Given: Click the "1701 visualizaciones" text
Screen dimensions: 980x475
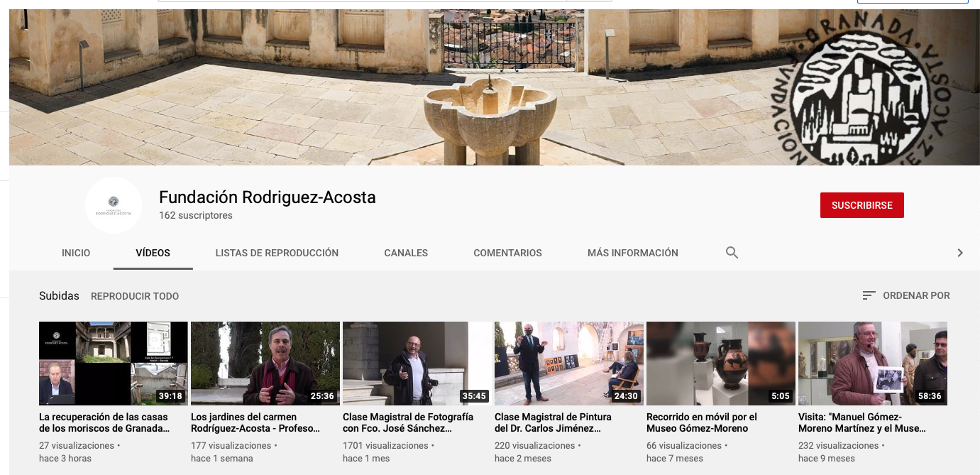Looking at the screenshot, I should tap(385, 446).
